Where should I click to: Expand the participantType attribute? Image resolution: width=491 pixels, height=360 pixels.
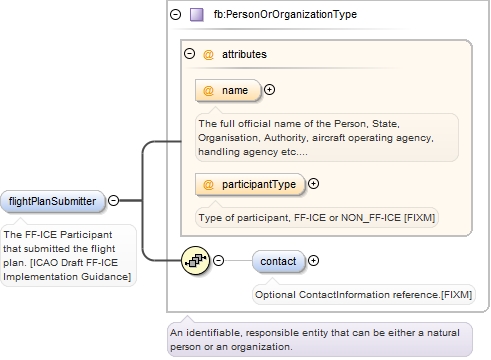point(313,184)
